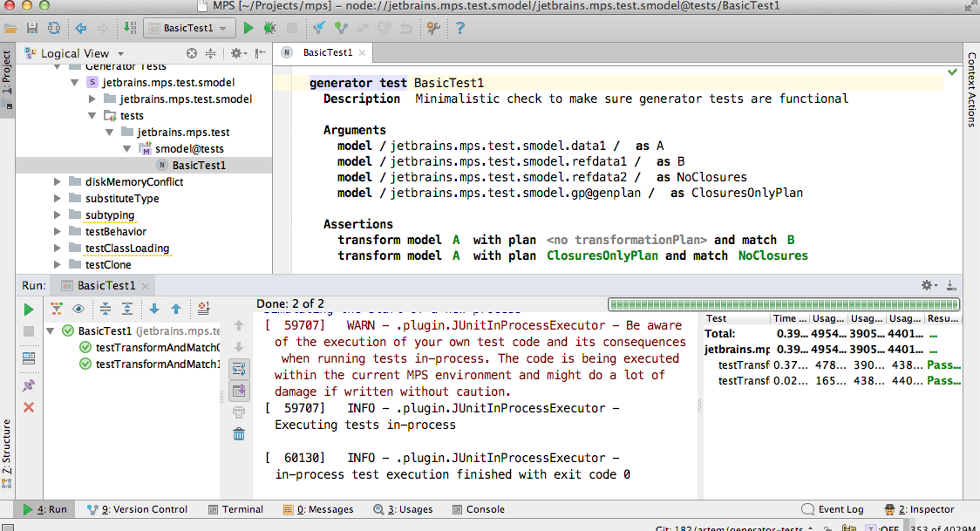Screen dimensions: 980x531
Task: Rerun tests with the Run panel green arrow
Action: (x=28, y=310)
